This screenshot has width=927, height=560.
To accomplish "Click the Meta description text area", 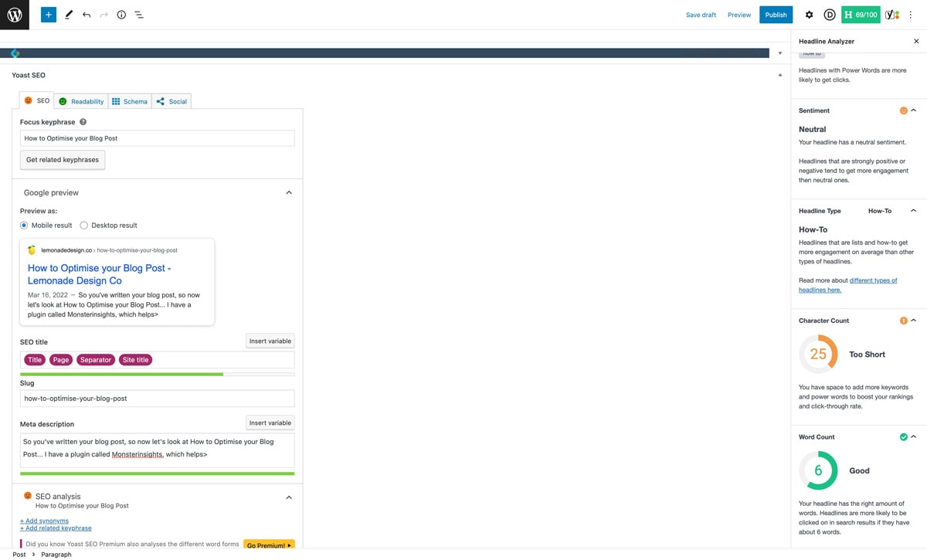I will [x=157, y=450].
